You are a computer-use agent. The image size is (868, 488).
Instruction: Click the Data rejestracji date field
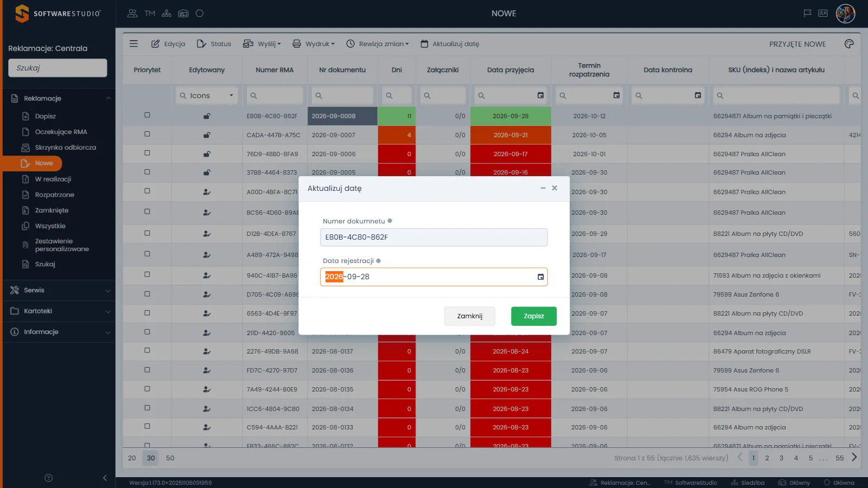click(433, 277)
